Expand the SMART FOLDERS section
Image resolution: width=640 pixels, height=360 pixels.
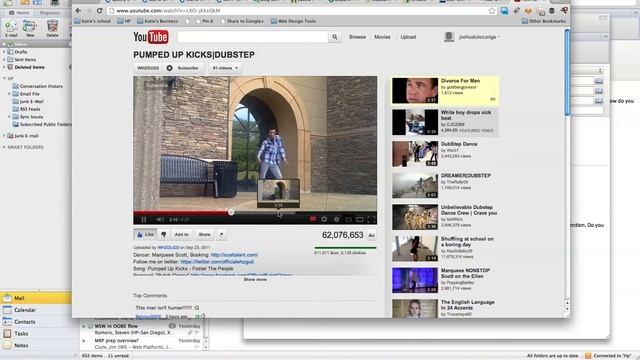tap(4, 147)
